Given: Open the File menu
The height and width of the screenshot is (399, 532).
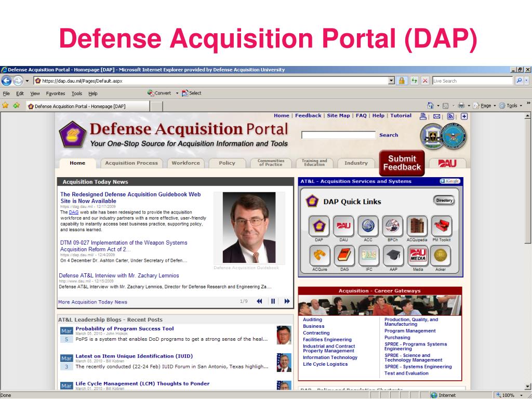Looking at the screenshot, I should (x=6, y=94).
